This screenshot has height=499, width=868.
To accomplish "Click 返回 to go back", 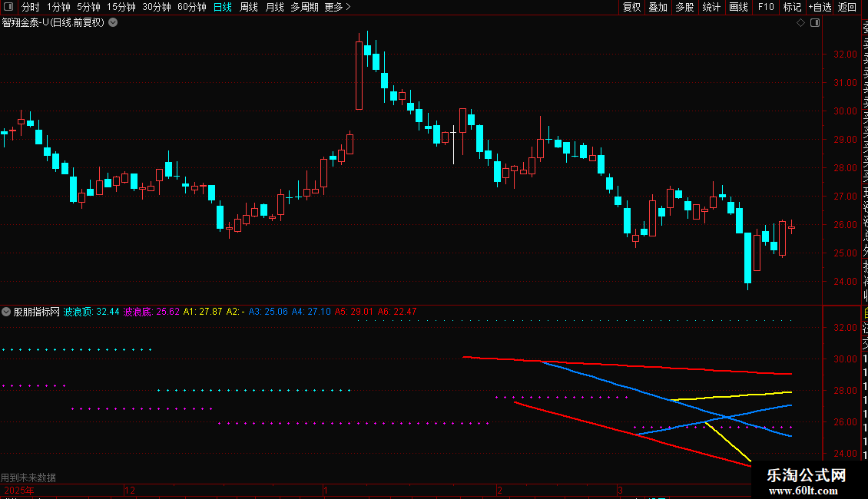I will (x=847, y=7).
